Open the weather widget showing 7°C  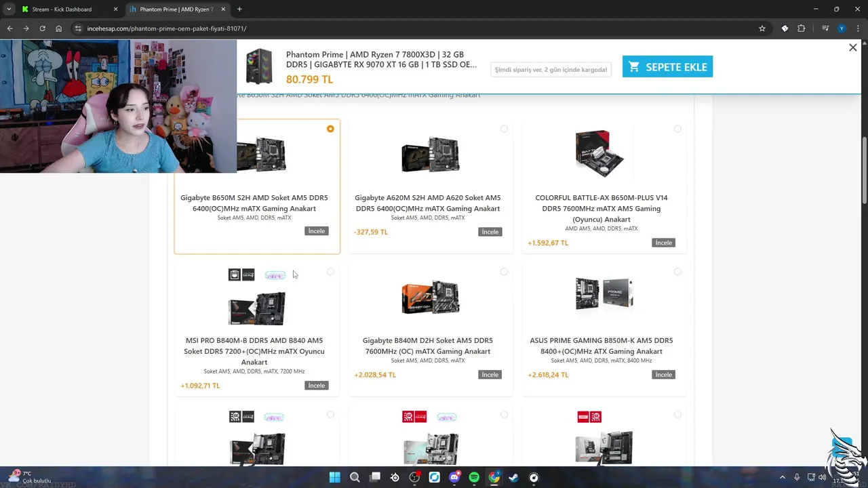[31, 476]
